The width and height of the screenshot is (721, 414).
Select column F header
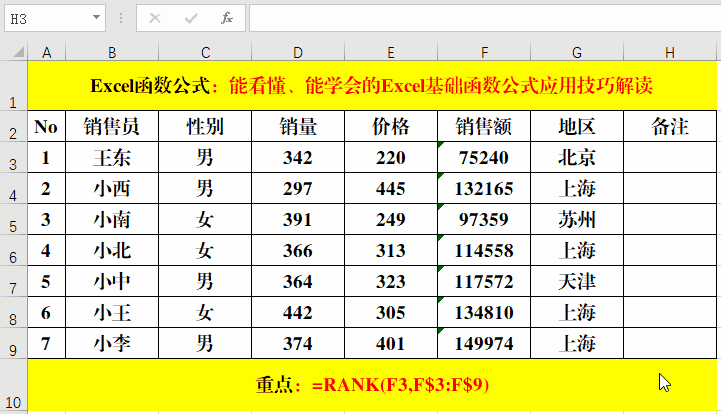coord(484,52)
